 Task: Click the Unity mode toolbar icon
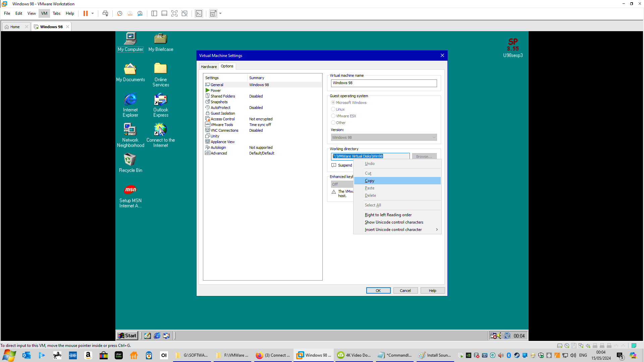184,13
